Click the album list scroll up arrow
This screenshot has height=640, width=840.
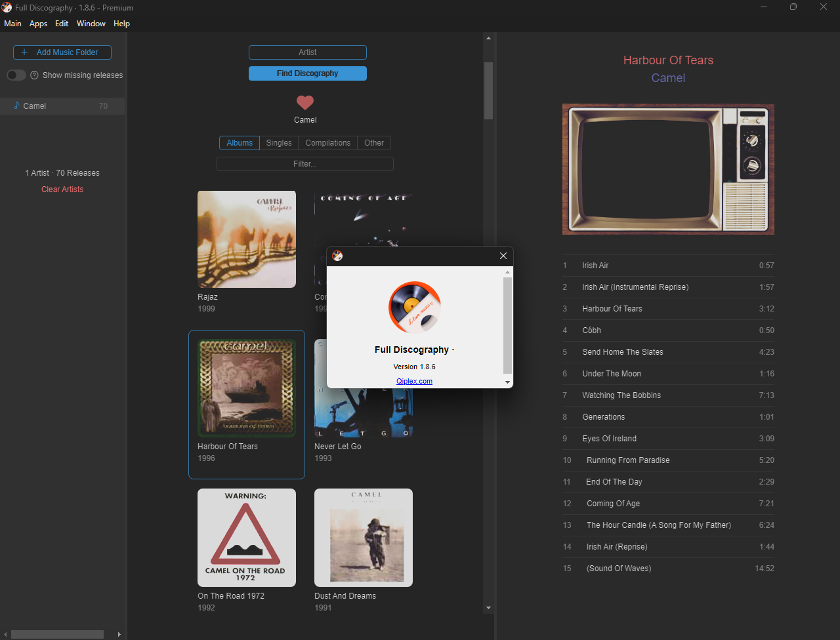click(488, 39)
